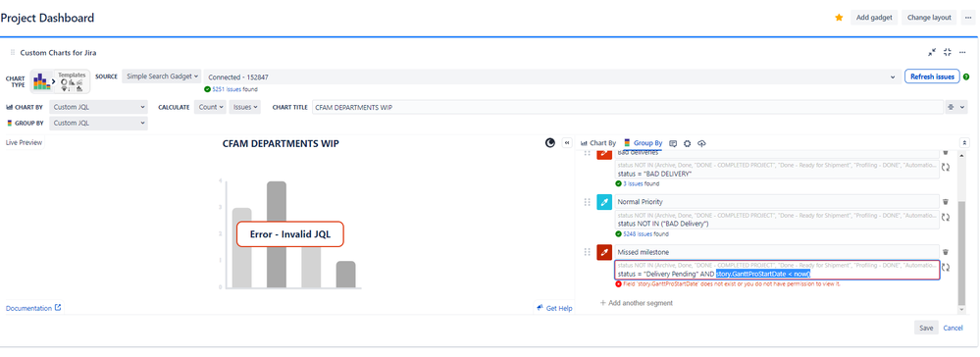Open the Chart By Custom JQL dropdown
Image resolution: width=980 pixels, height=357 pixels.
98,107
